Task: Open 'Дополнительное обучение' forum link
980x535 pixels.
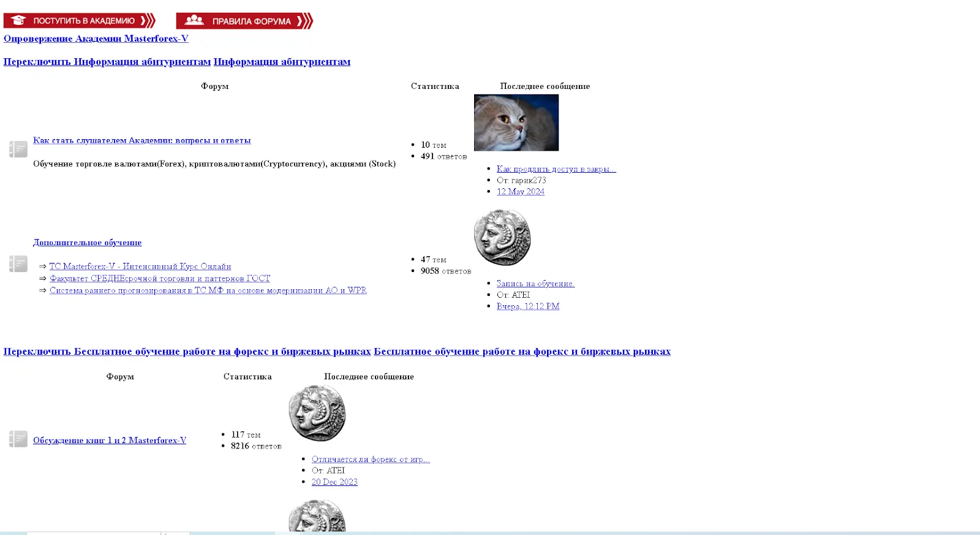Action: coord(87,243)
